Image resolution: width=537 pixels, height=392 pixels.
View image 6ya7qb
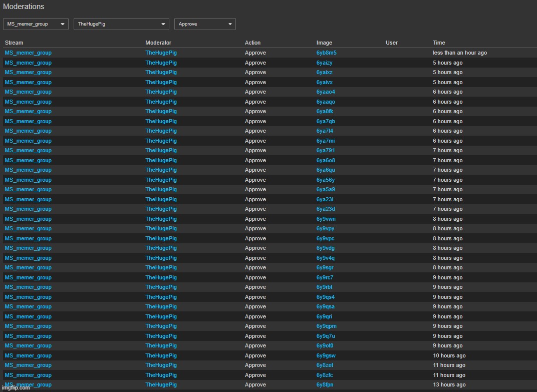tap(326, 121)
